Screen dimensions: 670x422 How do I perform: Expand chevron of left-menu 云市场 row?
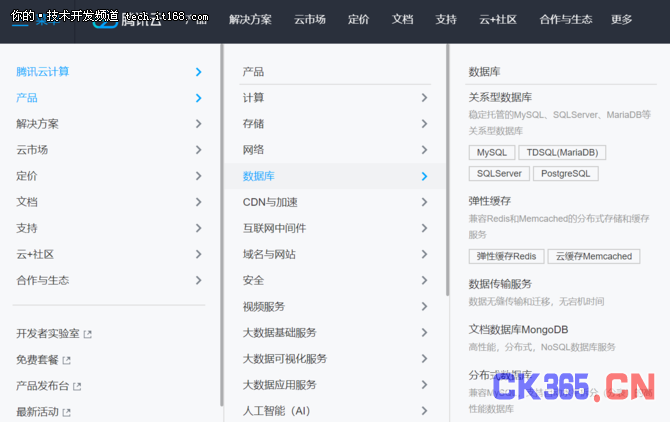198,150
